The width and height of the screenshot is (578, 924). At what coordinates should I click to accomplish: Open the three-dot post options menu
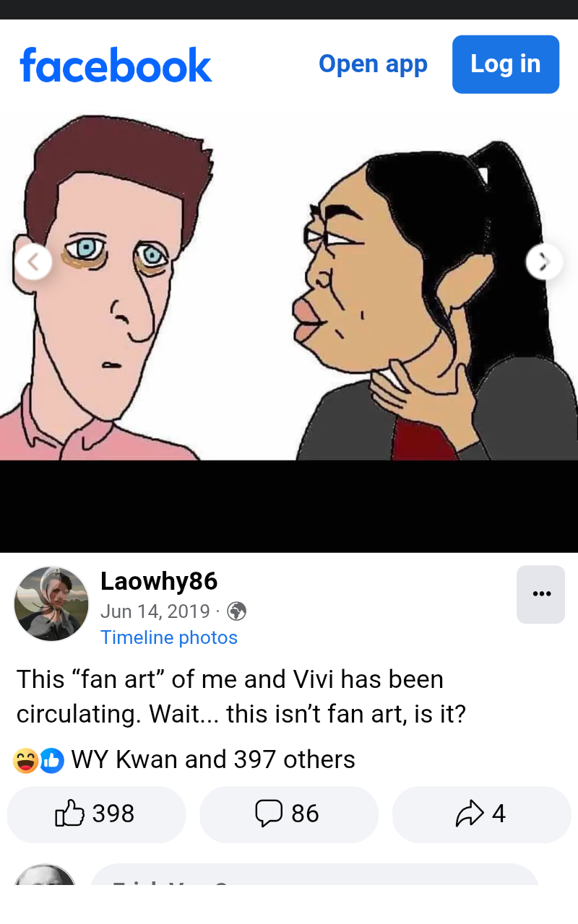[x=541, y=594]
